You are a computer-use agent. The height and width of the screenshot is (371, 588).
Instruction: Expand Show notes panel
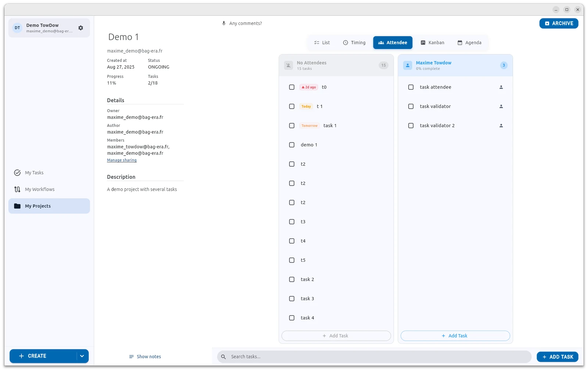click(145, 357)
